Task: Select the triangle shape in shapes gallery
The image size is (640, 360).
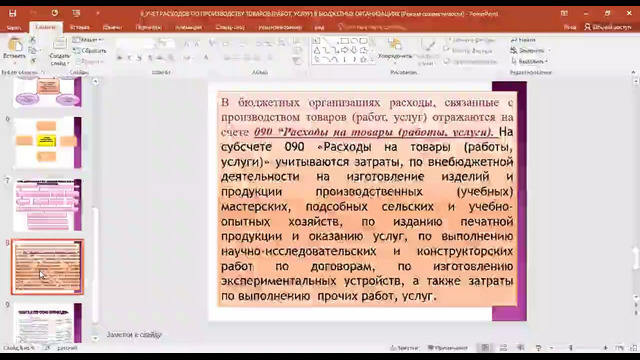Action: (317, 50)
